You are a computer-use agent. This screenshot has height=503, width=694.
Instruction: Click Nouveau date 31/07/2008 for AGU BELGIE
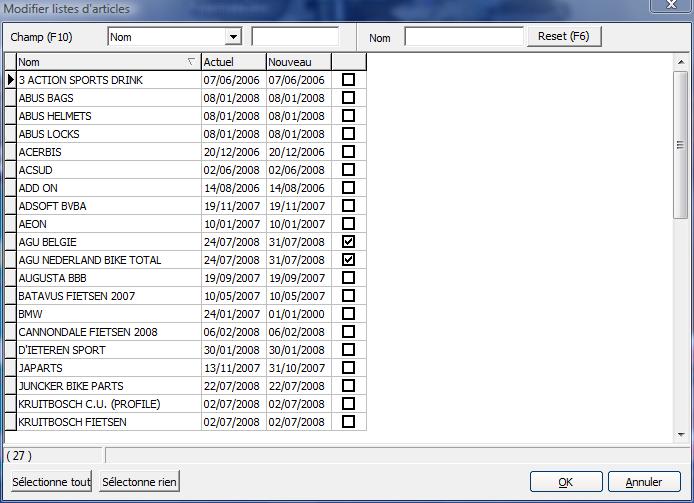pos(299,242)
